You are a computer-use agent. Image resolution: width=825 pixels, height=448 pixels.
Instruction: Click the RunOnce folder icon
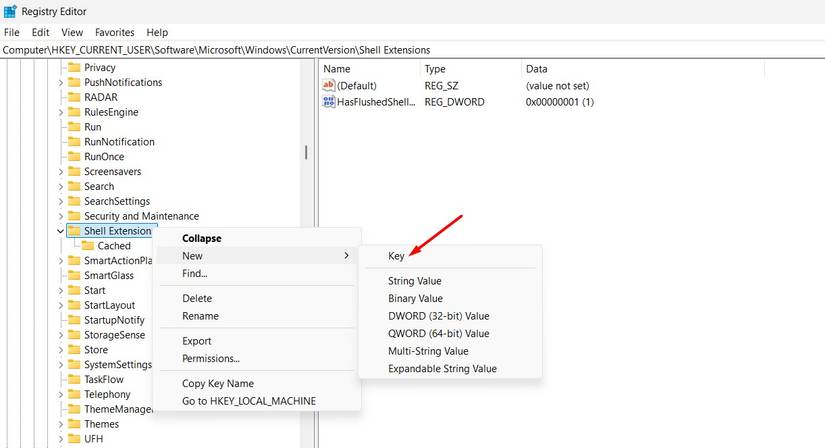click(x=74, y=156)
